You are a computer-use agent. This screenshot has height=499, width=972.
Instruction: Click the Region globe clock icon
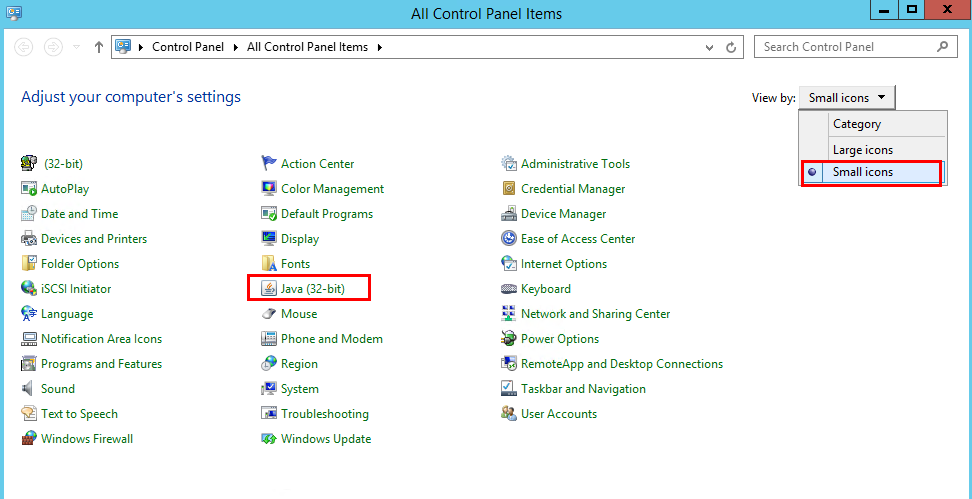click(269, 364)
